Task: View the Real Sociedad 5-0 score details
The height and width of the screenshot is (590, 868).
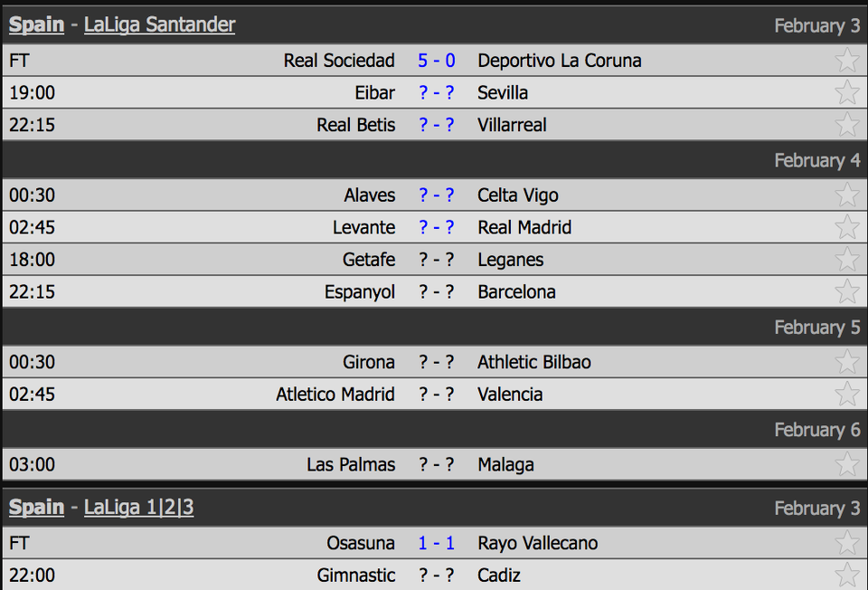Action: 437,60
